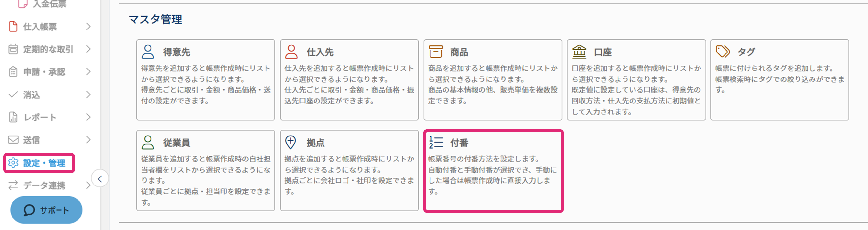This screenshot has width=868, height=230.
Task: Open the タグ master card
Action: 780,80
